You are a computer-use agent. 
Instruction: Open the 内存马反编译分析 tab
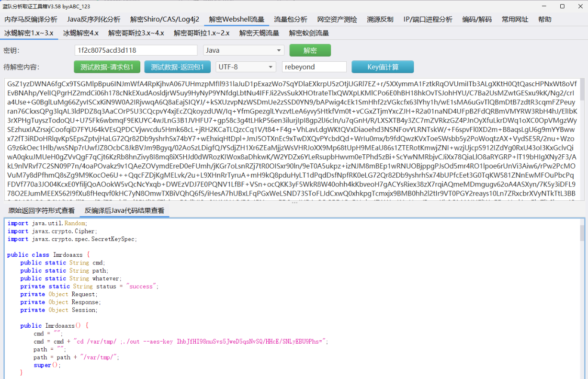pos(31,20)
